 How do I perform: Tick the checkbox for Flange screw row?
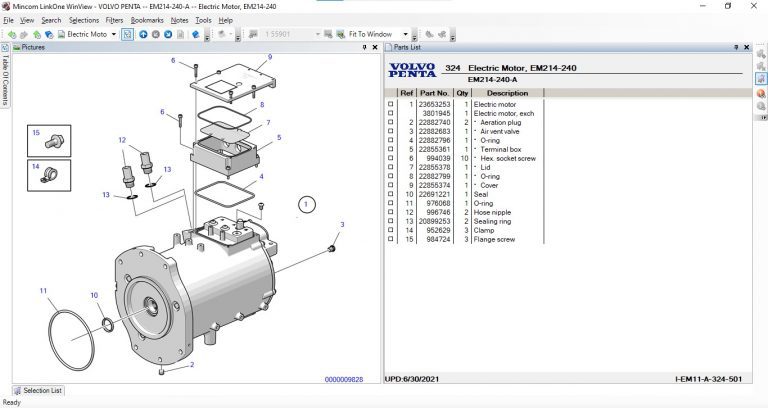[x=390, y=240]
